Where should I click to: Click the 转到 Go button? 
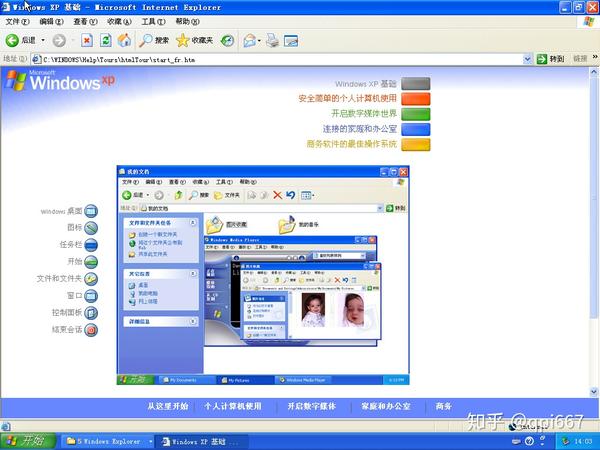(551, 59)
